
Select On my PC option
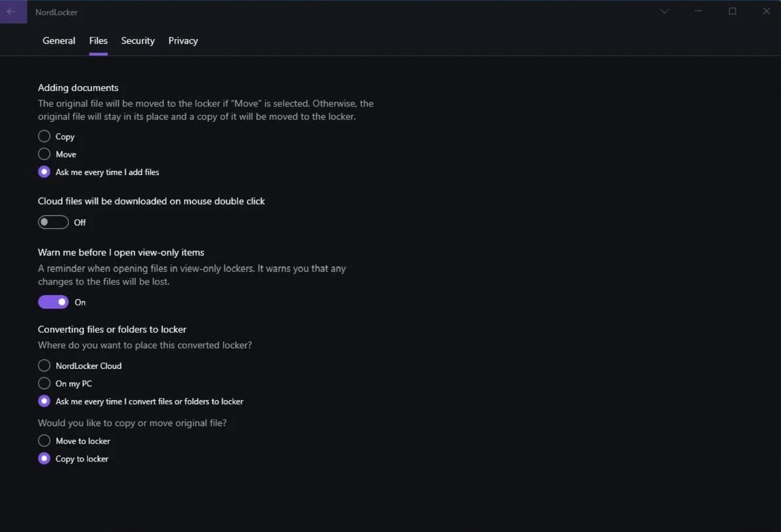click(x=44, y=383)
